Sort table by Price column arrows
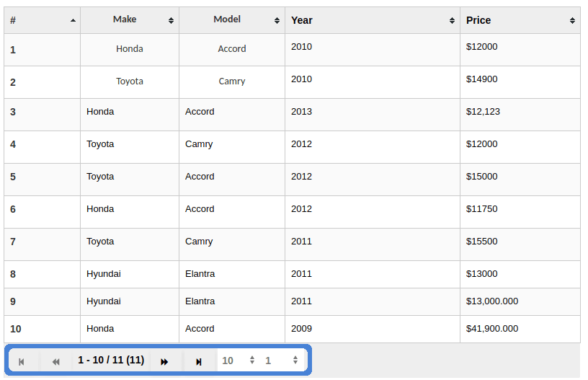588x380 pixels. coord(572,21)
